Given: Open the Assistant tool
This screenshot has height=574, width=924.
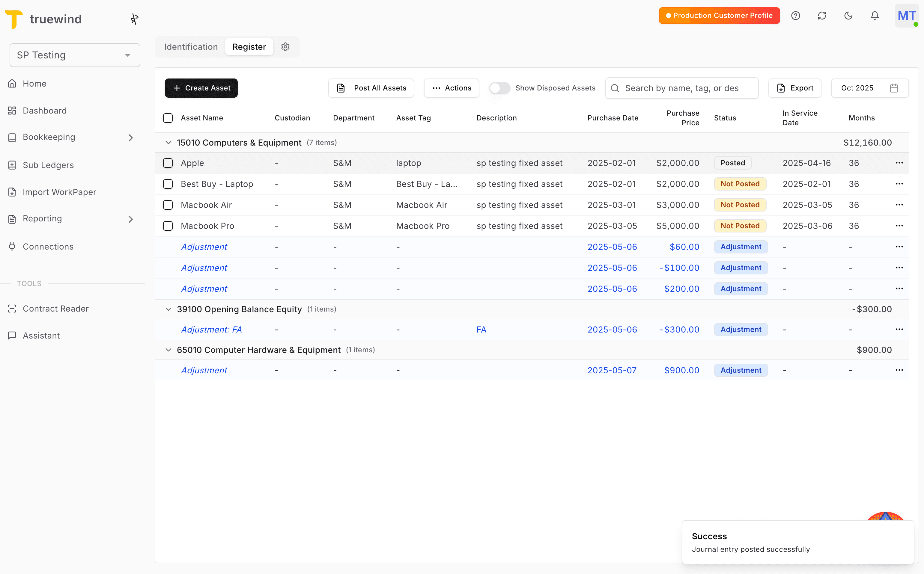Looking at the screenshot, I should coord(41,335).
